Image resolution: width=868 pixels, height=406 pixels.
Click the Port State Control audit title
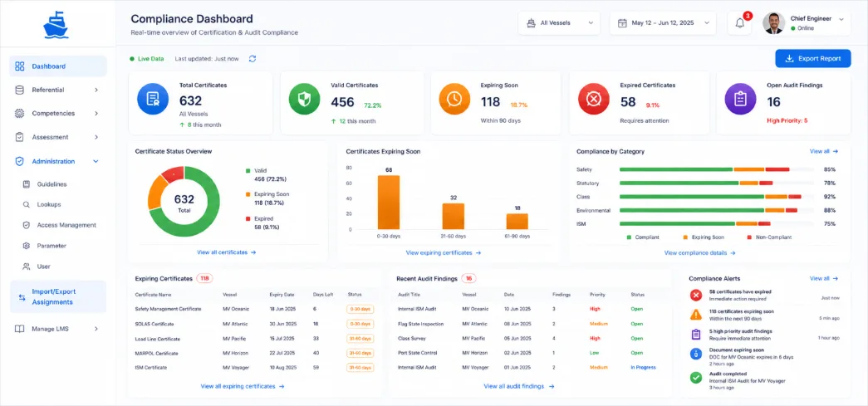pyautogui.click(x=418, y=353)
